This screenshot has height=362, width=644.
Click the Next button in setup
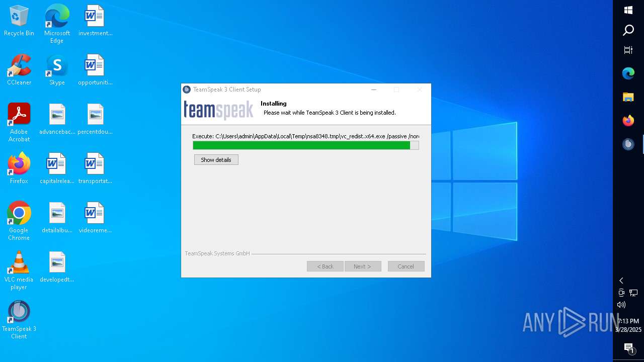pos(363,266)
